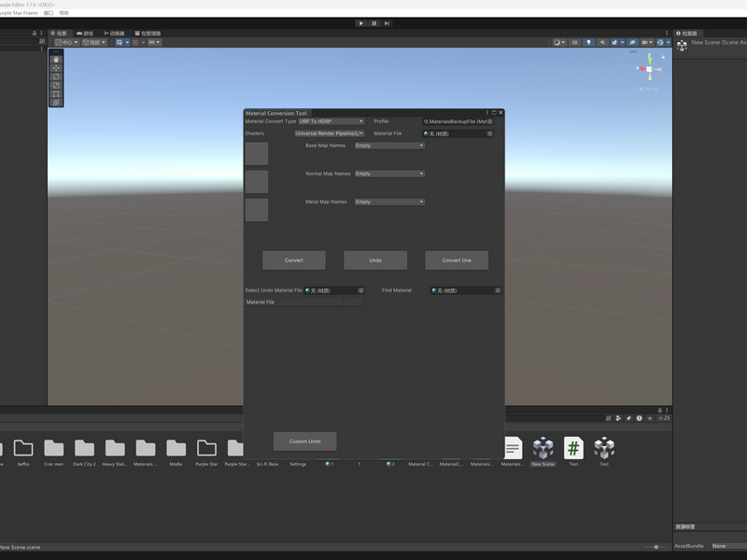The image size is (747, 560).
Task: Select the Move tool
Action: coord(56,68)
